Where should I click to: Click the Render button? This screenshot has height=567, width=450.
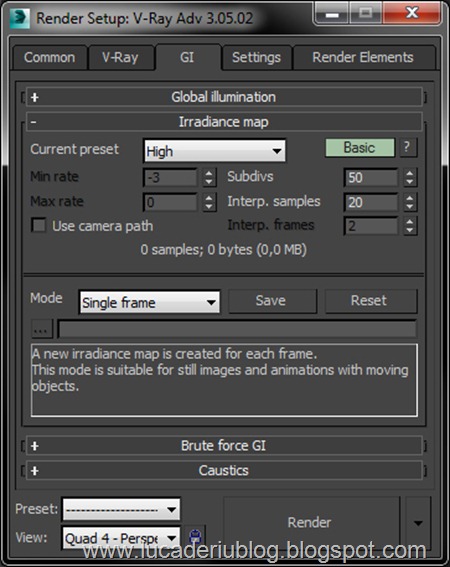pos(311,523)
